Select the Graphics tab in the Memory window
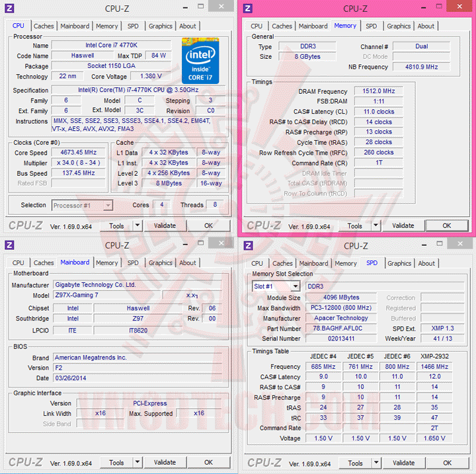 pos(399,26)
